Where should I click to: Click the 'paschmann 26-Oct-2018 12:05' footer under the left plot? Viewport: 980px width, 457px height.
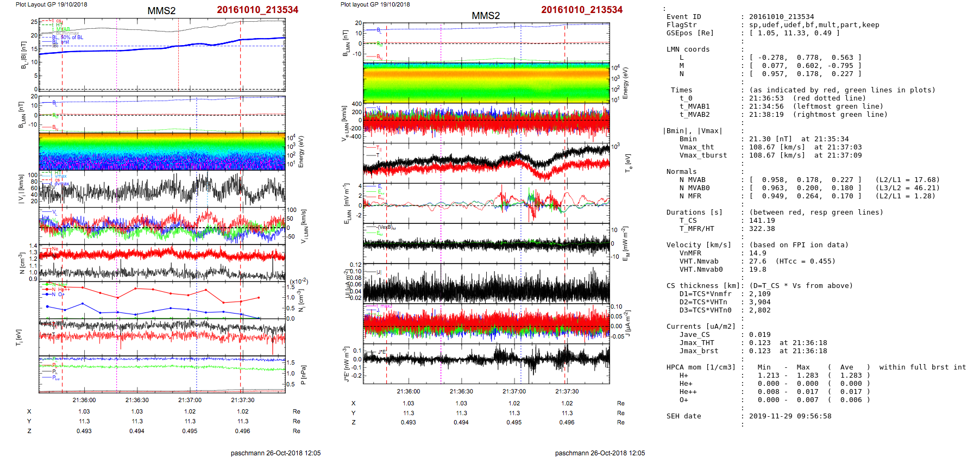(275, 453)
